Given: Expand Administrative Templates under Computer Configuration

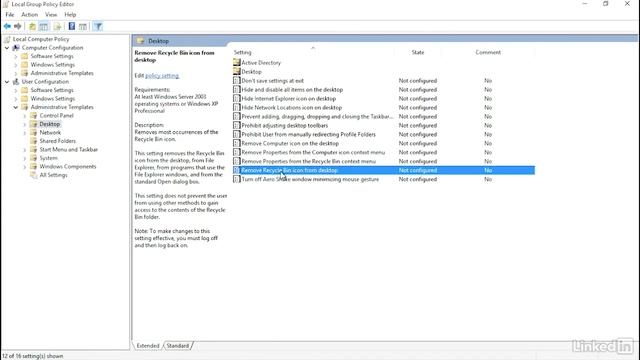Looking at the screenshot, I should (16, 73).
